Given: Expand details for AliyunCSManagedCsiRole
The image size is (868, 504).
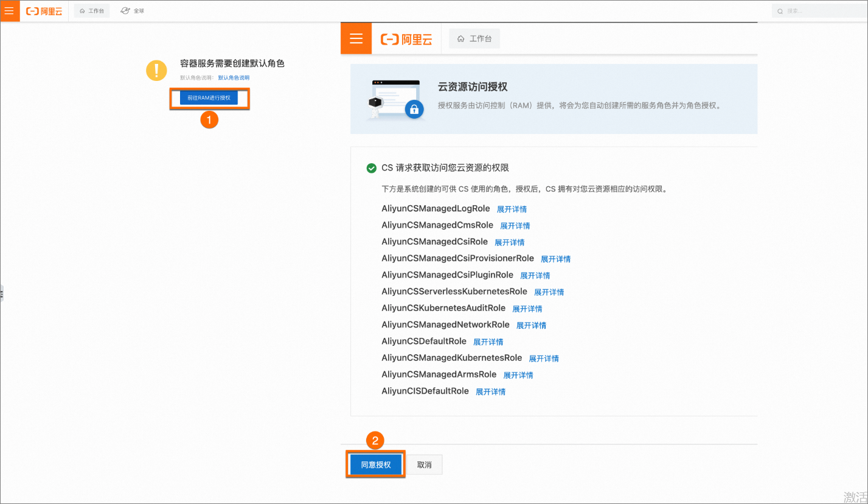Looking at the screenshot, I should [510, 242].
